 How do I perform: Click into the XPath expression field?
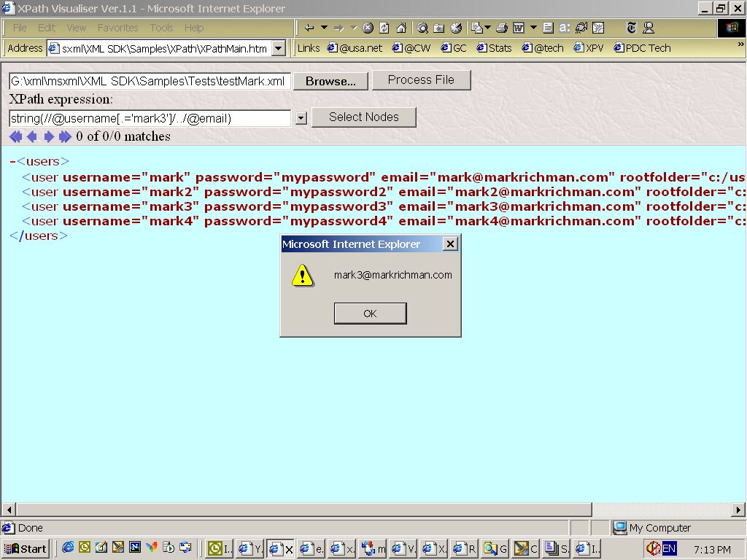(150, 118)
